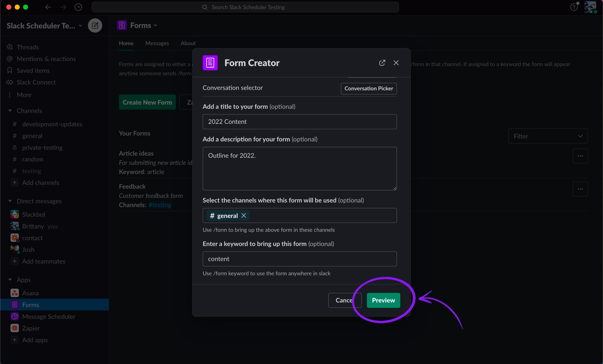Viewport: 603px width, 364px height.
Task: Open the Zapier app in sidebar
Action: tap(31, 328)
